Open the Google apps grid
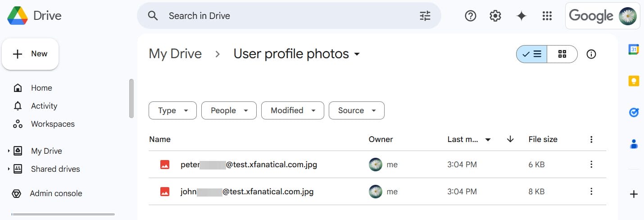This screenshot has height=220, width=644. pos(547,16)
